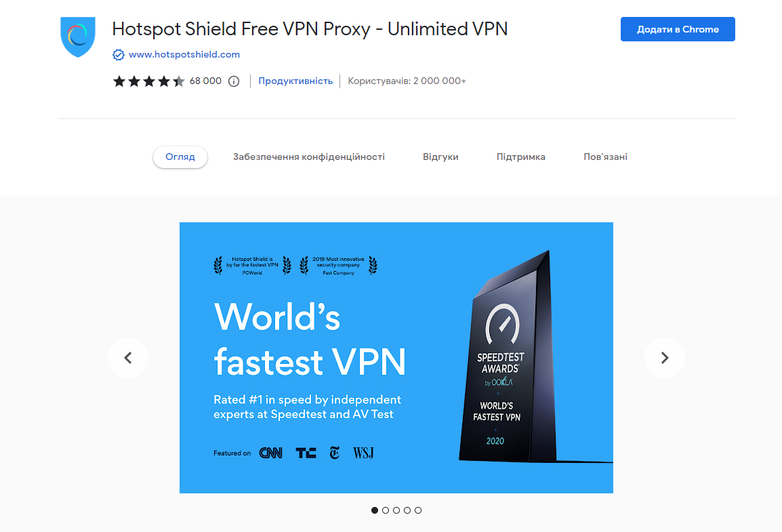This screenshot has width=782, height=532.
Task: Click the Hotspot Shield extension logo
Action: point(78,37)
